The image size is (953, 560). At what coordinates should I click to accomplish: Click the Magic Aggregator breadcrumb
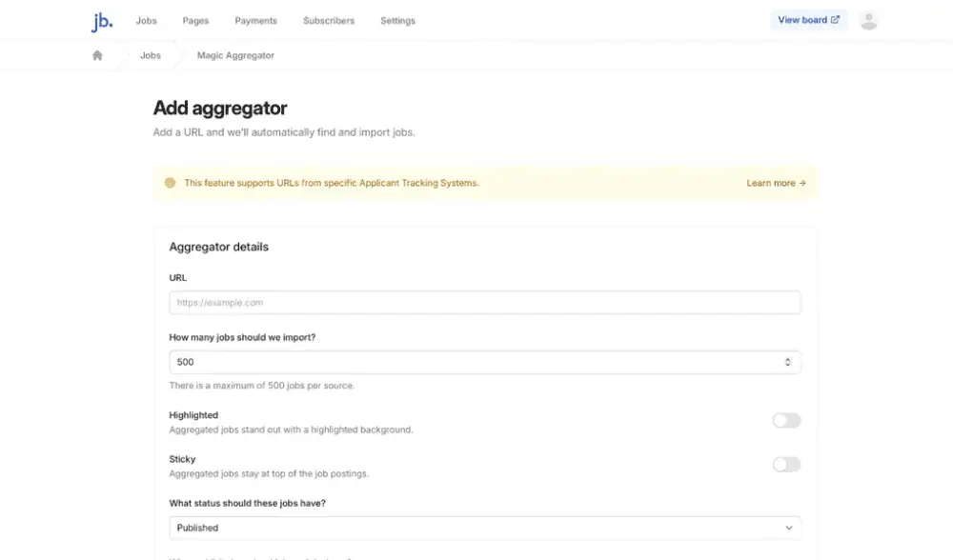(235, 55)
